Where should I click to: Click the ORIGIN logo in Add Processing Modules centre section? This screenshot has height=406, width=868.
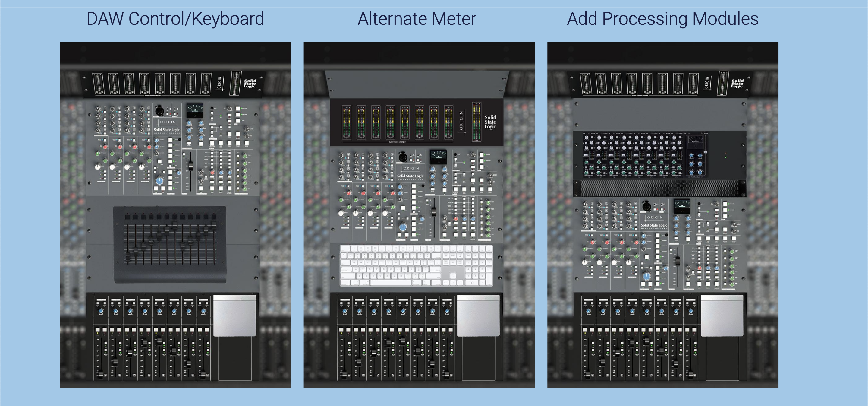point(655,217)
